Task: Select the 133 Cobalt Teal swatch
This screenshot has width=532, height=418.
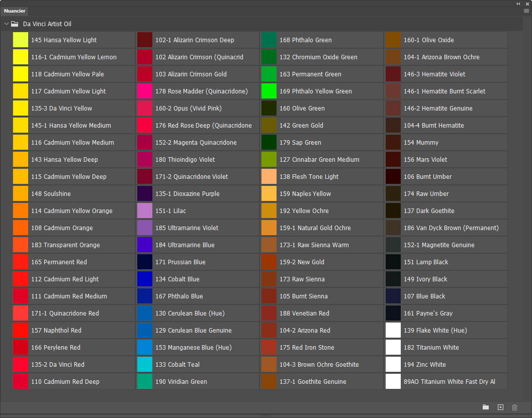Action: pos(145,364)
